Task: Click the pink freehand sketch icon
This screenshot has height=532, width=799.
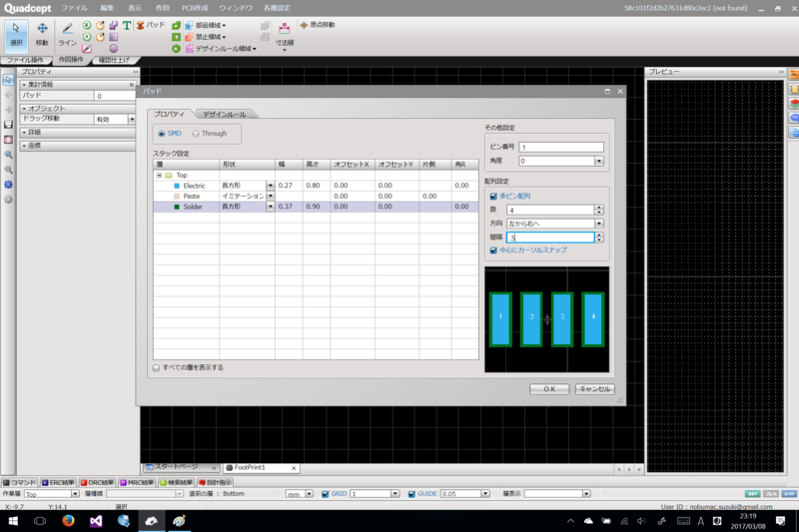Action: pos(87,49)
